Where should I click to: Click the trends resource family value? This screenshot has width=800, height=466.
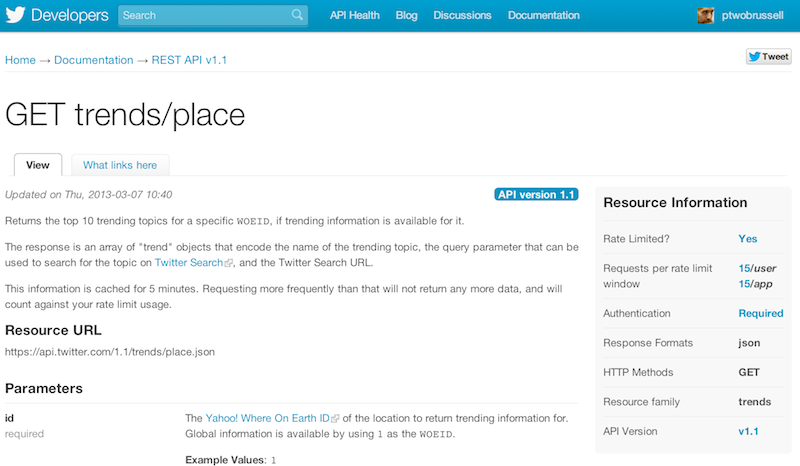755,402
